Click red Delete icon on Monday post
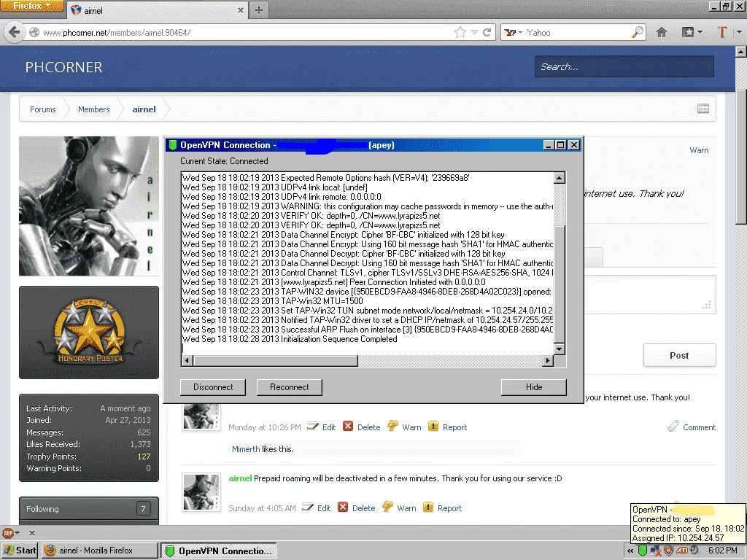Viewport: 747px width, 560px height. click(348, 426)
